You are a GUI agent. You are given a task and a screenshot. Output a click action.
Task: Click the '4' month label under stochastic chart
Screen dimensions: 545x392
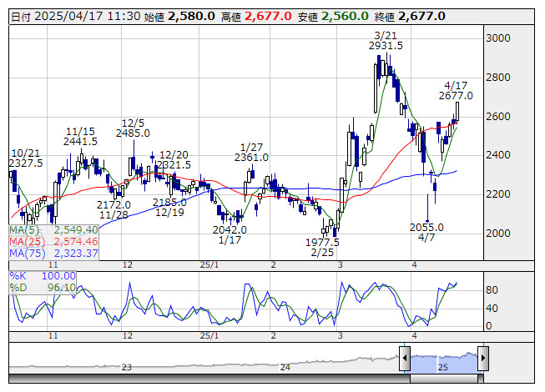point(414,336)
